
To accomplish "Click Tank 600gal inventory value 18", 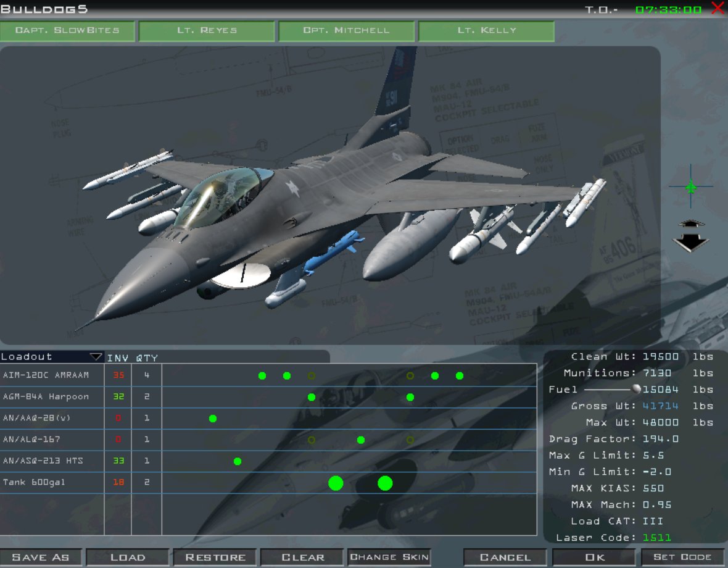I will tap(118, 482).
